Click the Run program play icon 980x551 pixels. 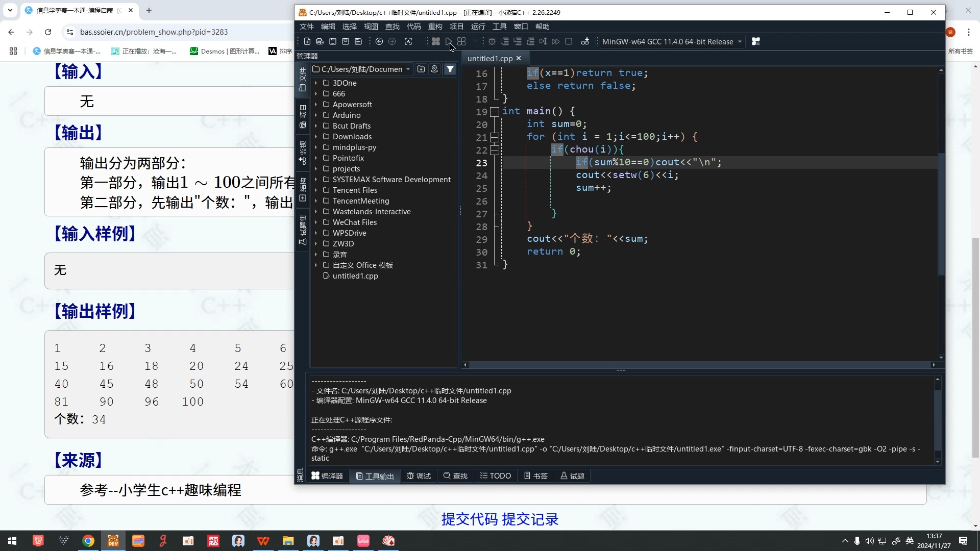coord(449,42)
